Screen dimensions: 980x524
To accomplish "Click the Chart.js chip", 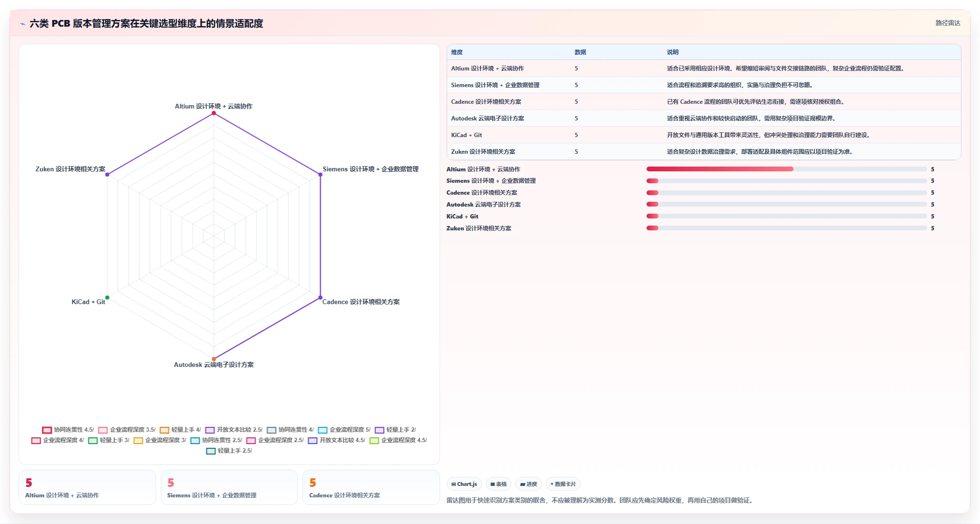I will point(464,484).
